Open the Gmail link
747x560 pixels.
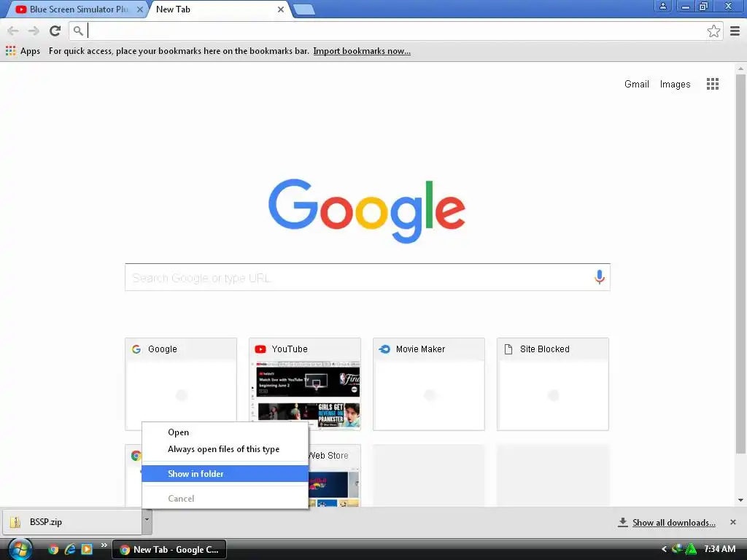[x=636, y=85]
